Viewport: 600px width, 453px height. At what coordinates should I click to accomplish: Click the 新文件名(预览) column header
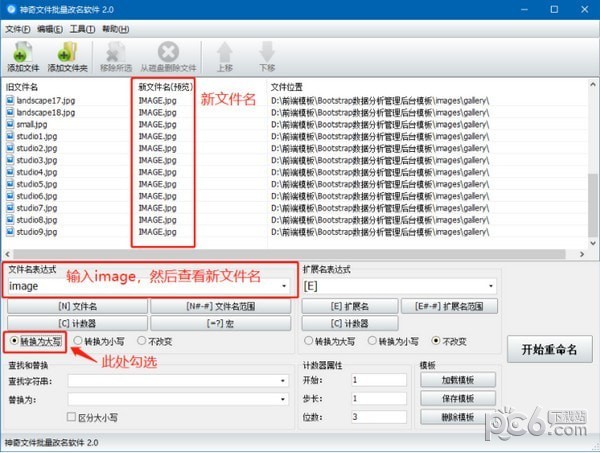pos(165,87)
